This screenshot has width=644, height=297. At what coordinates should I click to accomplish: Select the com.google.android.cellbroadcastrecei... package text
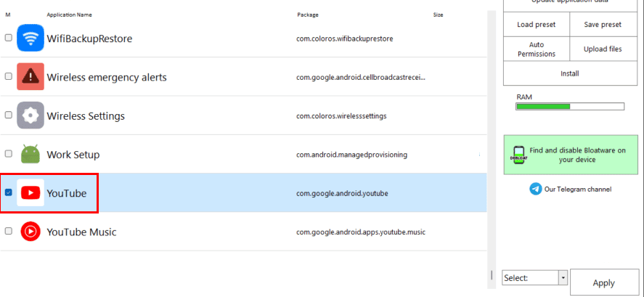pos(361,77)
